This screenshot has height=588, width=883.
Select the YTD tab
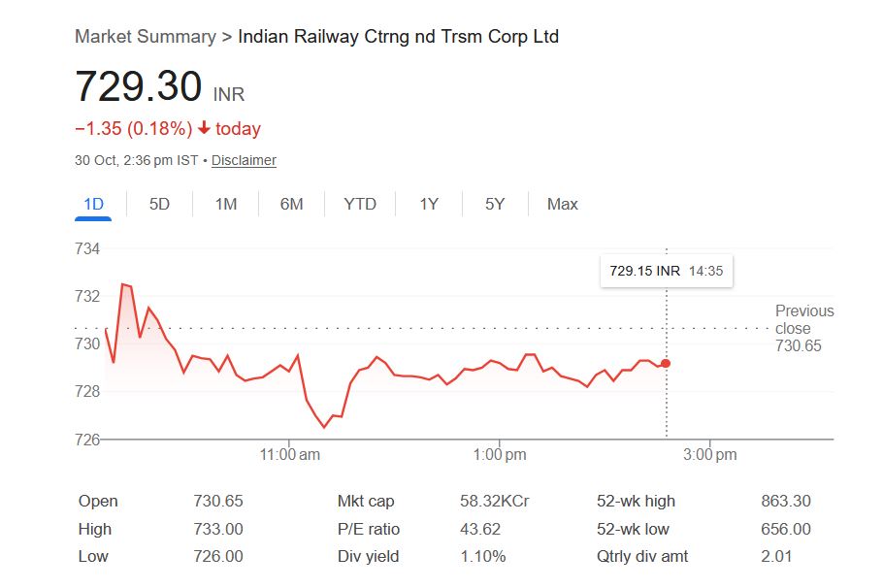[x=360, y=204]
